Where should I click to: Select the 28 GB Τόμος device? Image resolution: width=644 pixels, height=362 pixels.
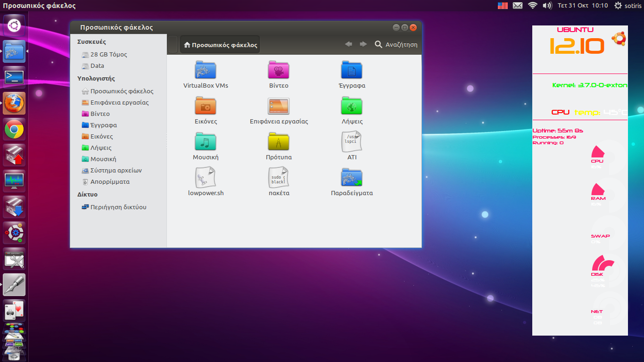(x=108, y=54)
